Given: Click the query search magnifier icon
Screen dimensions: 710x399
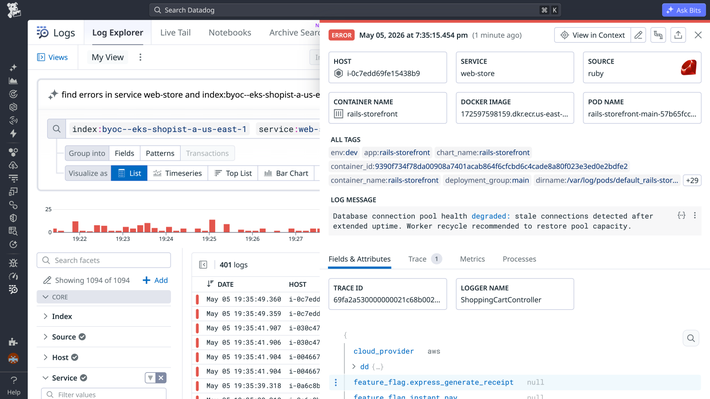Looking at the screenshot, I should pos(57,129).
